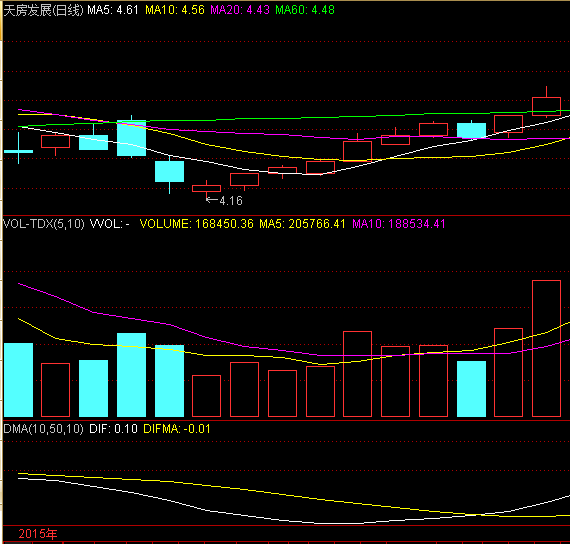Open the DMA(10,50,10) indicator label
The image size is (570, 544).
pos(43,429)
